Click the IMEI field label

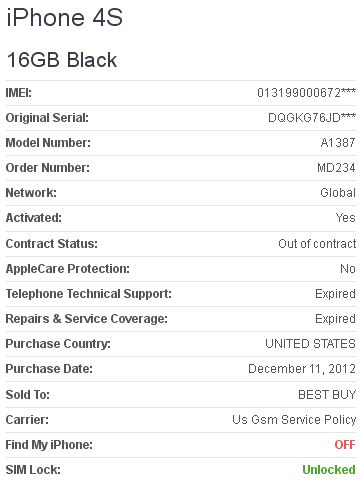(19, 93)
